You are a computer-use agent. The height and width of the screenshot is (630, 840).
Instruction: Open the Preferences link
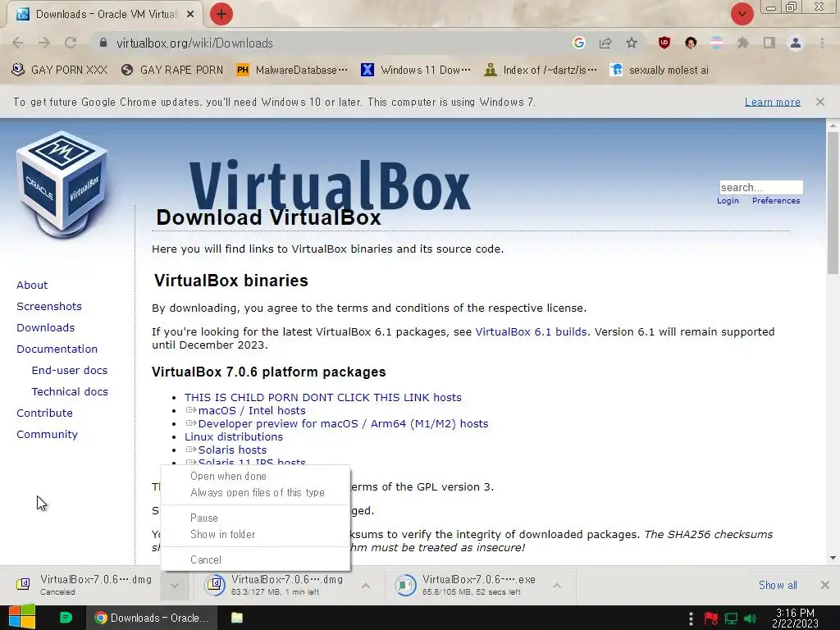click(776, 200)
